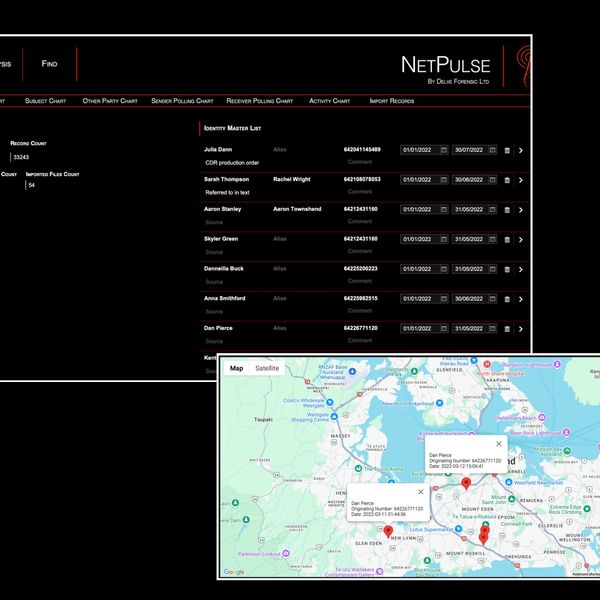The image size is (600, 600).
Task: Delete the Julia Dann identity entry
Action: pos(507,150)
